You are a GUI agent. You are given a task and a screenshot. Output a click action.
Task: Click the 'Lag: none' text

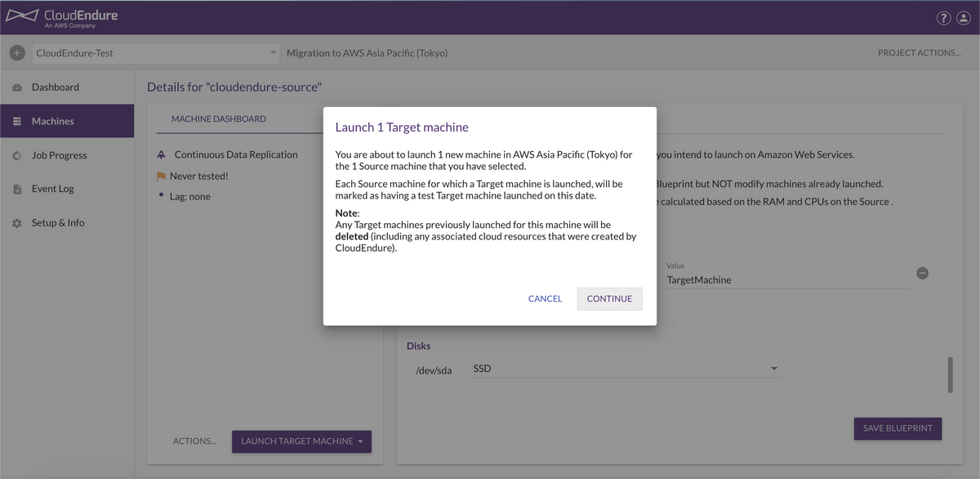(x=190, y=196)
